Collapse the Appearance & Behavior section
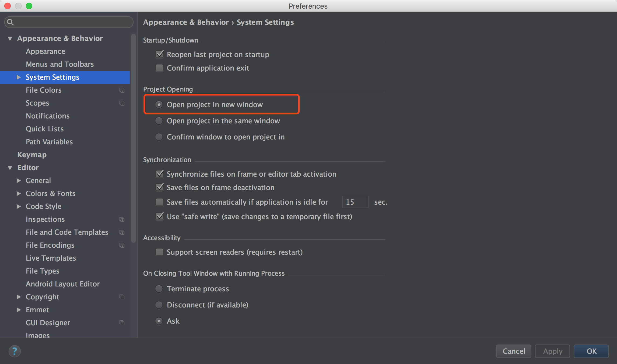 point(10,38)
